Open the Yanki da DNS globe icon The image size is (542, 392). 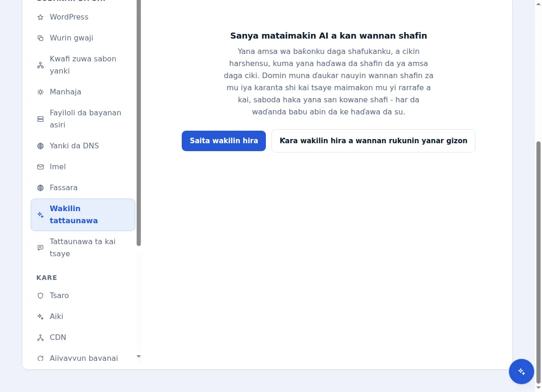[x=40, y=146]
